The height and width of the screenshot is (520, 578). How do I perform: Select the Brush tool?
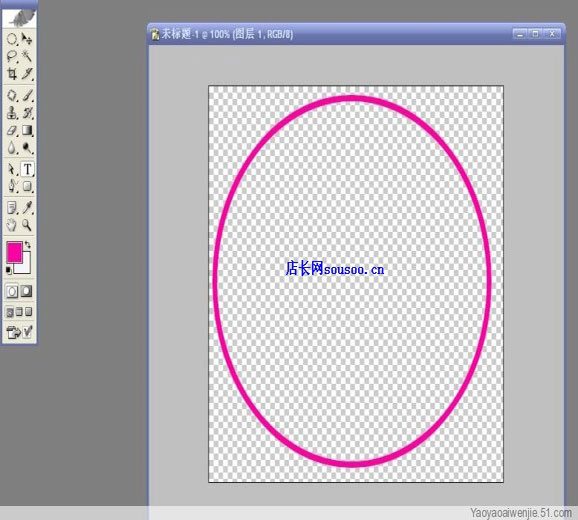[x=27, y=95]
